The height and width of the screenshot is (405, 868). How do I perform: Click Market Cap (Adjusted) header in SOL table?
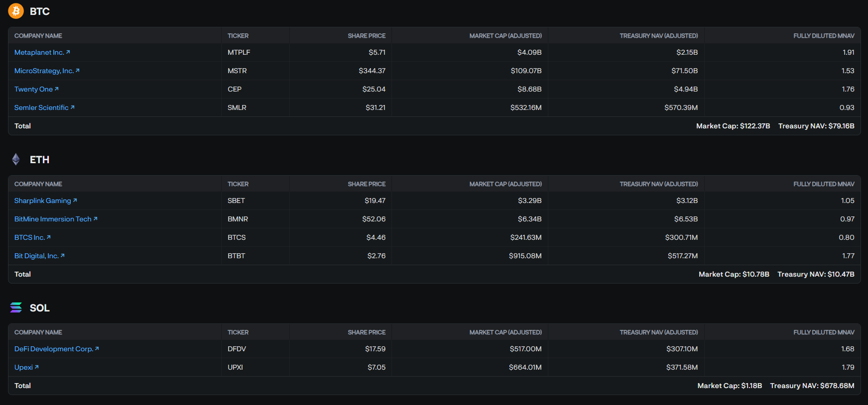pyautogui.click(x=505, y=332)
